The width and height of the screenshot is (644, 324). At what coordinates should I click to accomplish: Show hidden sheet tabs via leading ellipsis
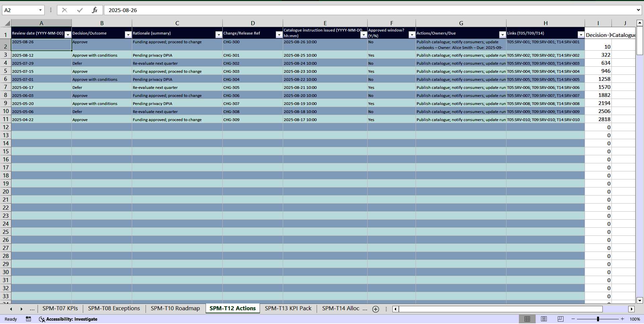pos(32,309)
